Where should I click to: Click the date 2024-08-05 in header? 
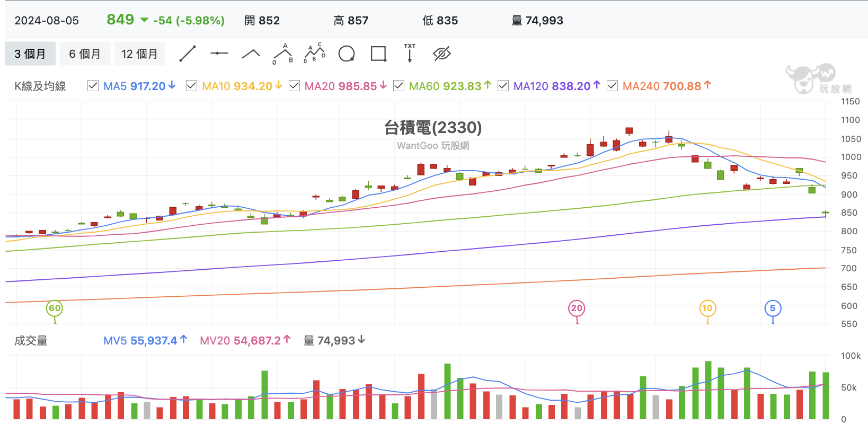coord(47,21)
